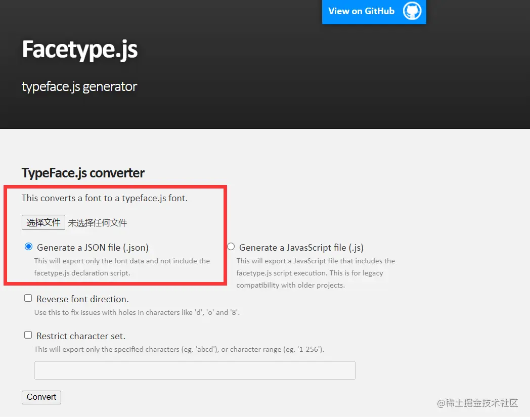Click the "Reverse font direction." label text
This screenshot has width=530, height=420.
(x=82, y=299)
